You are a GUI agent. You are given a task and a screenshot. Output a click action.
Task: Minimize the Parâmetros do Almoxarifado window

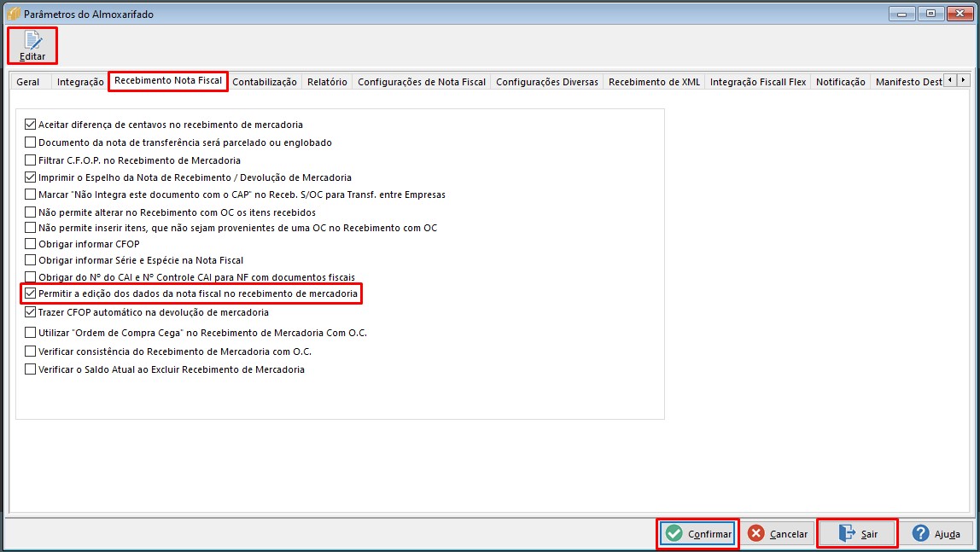coord(901,14)
